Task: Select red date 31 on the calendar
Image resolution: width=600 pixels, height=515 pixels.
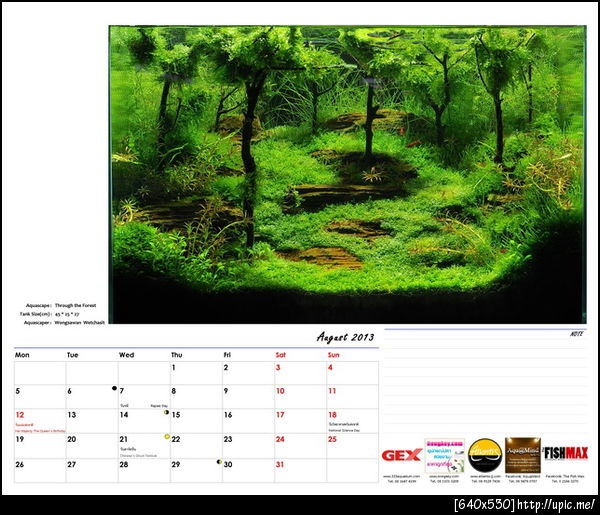Action: click(280, 465)
